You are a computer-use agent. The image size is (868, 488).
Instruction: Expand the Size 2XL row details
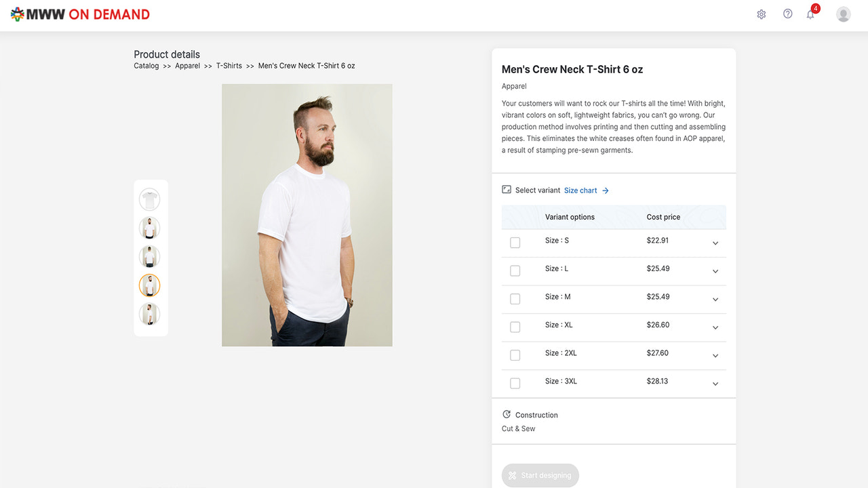(715, 355)
